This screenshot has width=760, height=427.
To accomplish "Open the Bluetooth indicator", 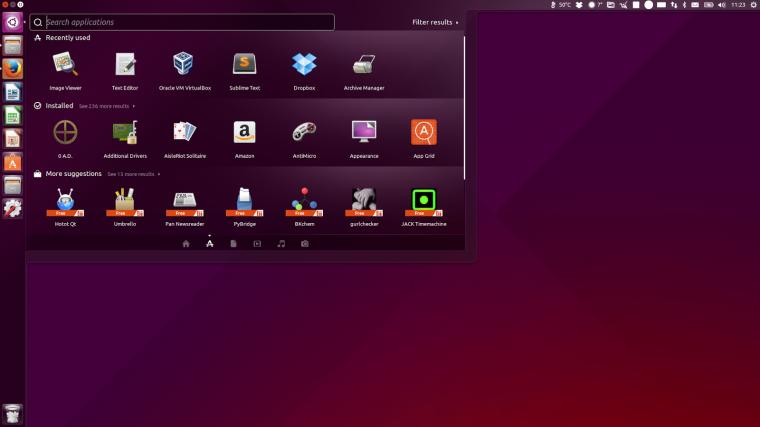I will 684,5.
